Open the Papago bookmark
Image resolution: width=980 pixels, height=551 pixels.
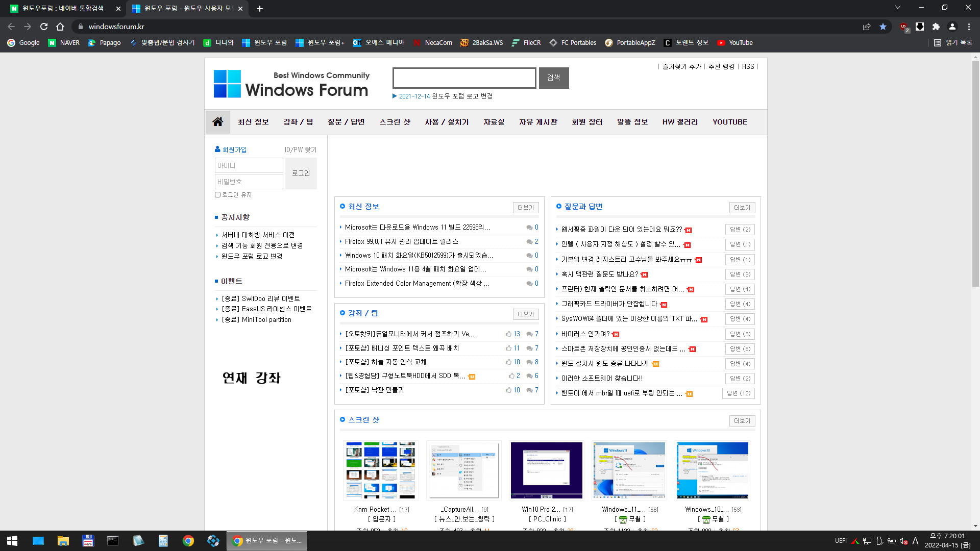(105, 43)
